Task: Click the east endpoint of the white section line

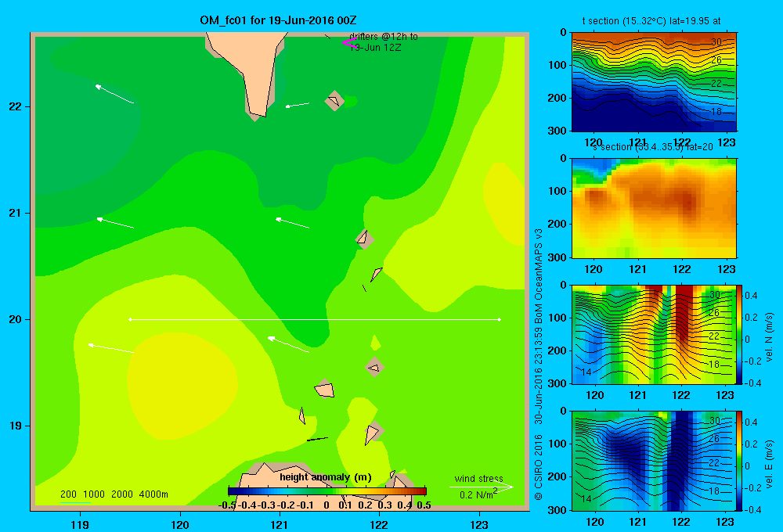Action: [x=500, y=319]
